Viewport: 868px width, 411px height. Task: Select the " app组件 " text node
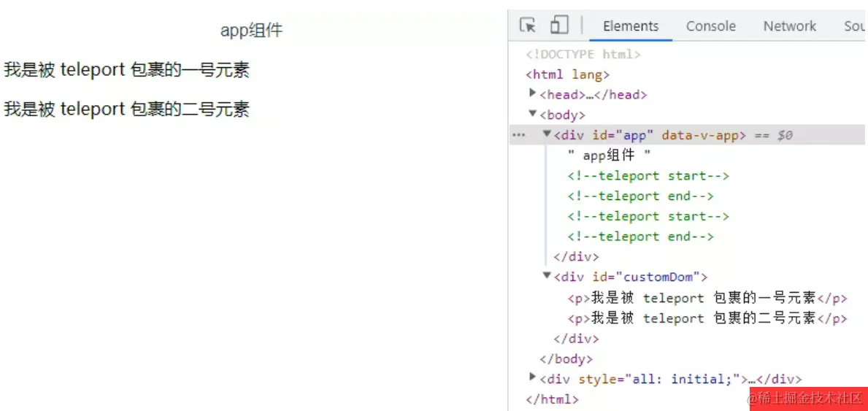pos(609,155)
